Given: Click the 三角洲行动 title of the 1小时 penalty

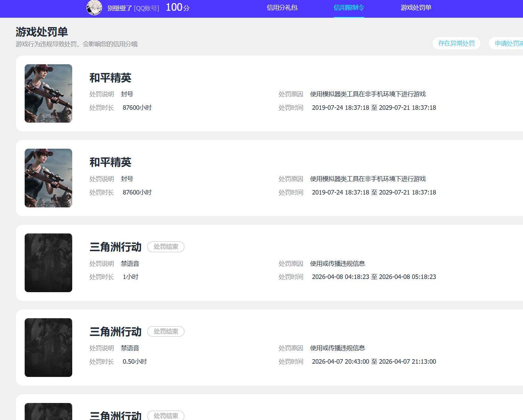Looking at the screenshot, I should [x=116, y=247].
